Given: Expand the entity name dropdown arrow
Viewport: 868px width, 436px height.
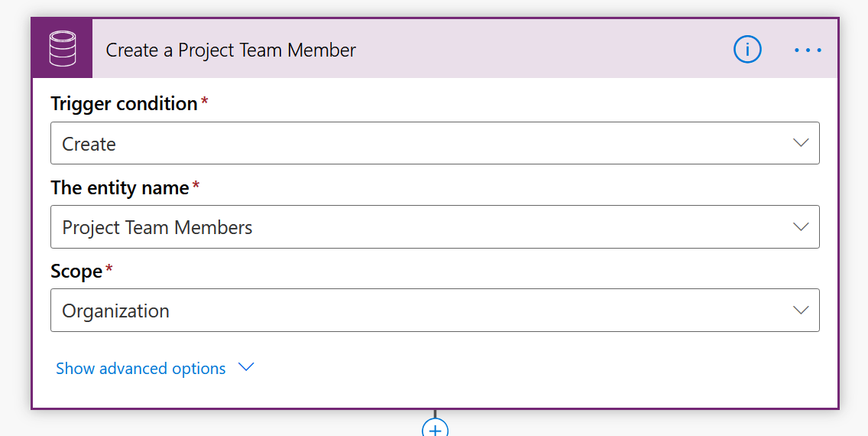Looking at the screenshot, I should [801, 227].
